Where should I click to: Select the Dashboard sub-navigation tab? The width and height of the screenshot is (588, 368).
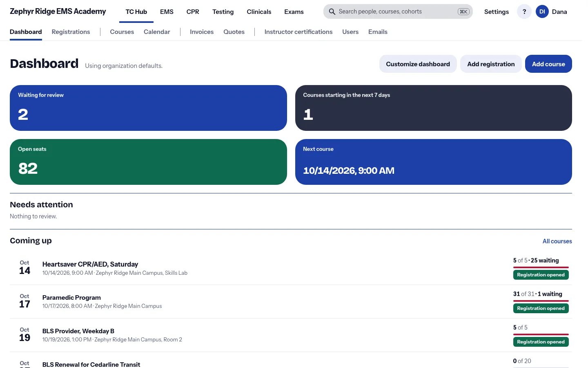pos(26,32)
